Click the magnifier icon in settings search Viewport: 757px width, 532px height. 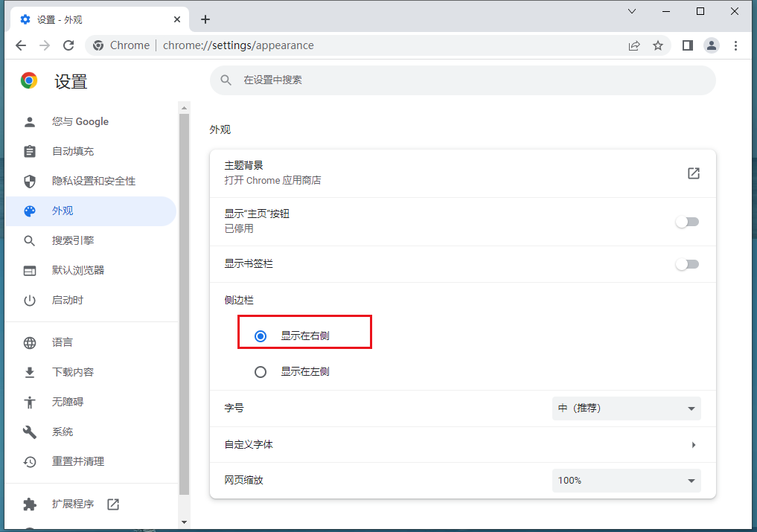(x=226, y=80)
